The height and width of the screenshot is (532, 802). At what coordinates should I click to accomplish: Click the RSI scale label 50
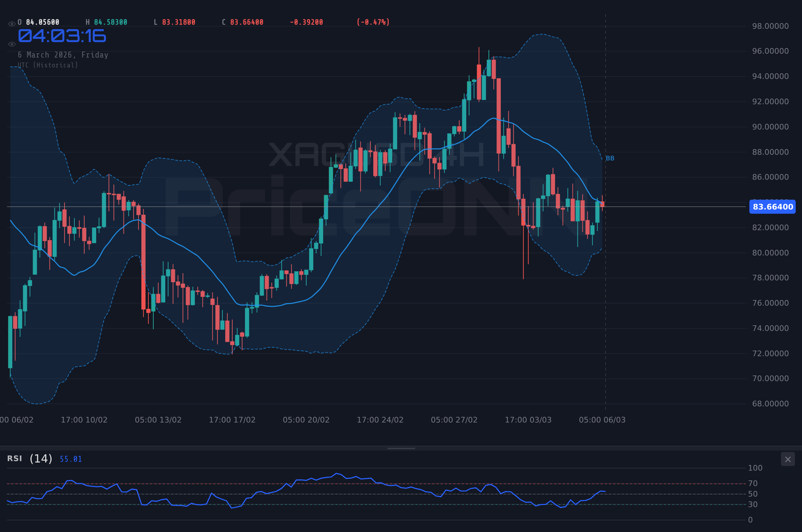tap(753, 494)
